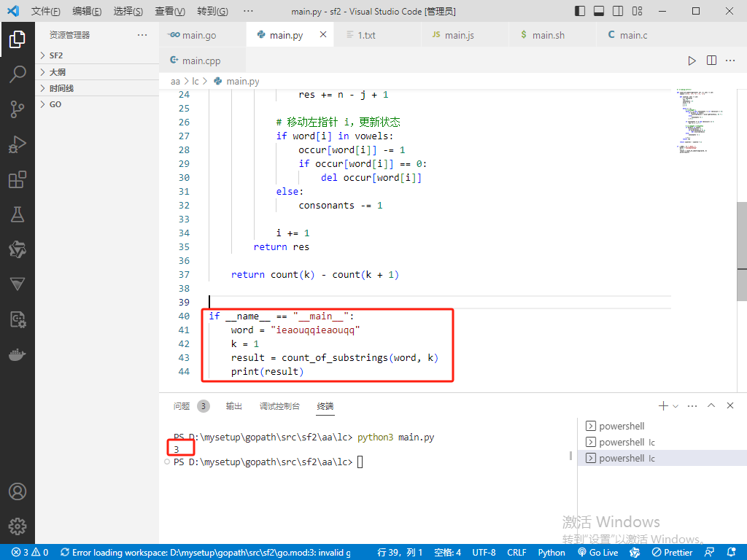Open Explorer panel more actions ellipsis
747x560 pixels.
click(x=142, y=35)
